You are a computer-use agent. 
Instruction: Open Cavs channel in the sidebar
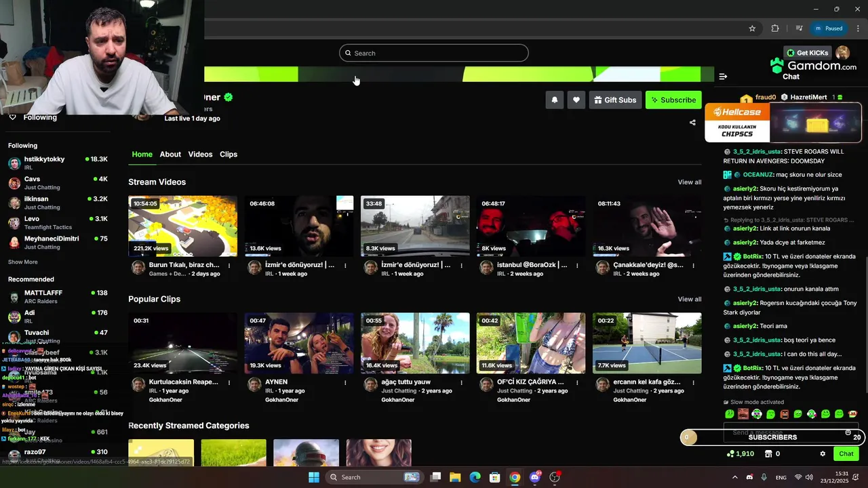pos(58,183)
